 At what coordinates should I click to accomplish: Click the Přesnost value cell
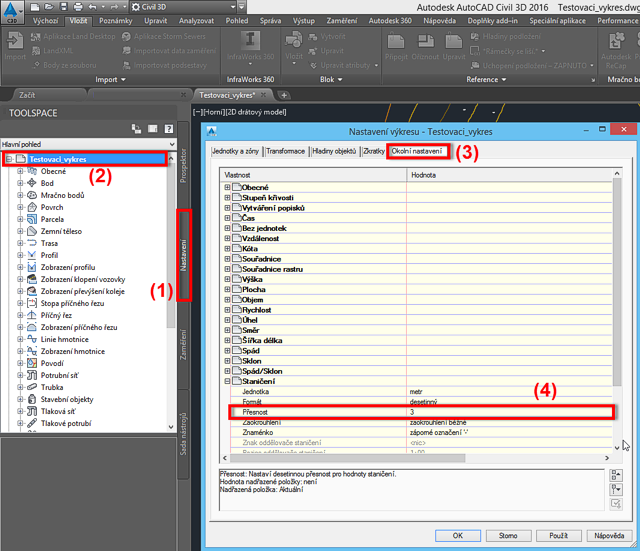point(510,412)
